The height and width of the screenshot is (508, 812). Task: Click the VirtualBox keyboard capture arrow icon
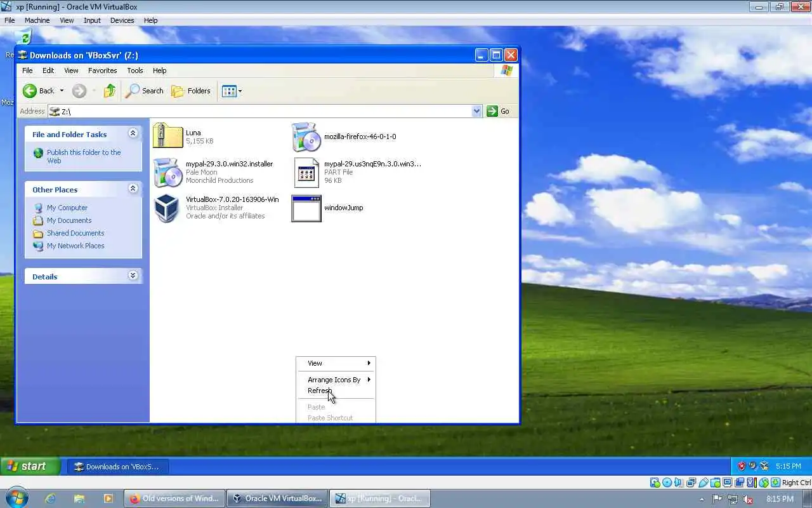pyautogui.click(x=775, y=483)
